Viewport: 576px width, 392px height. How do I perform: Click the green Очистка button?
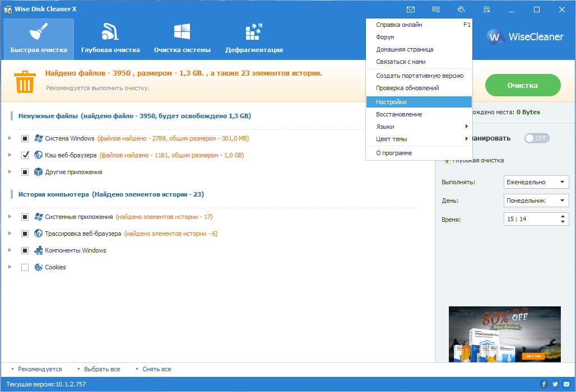(x=523, y=85)
